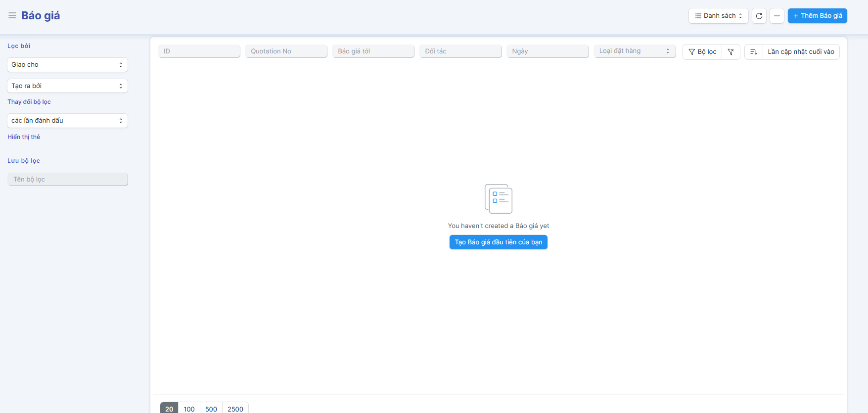
Task: Select page size 100
Action: pyautogui.click(x=189, y=409)
